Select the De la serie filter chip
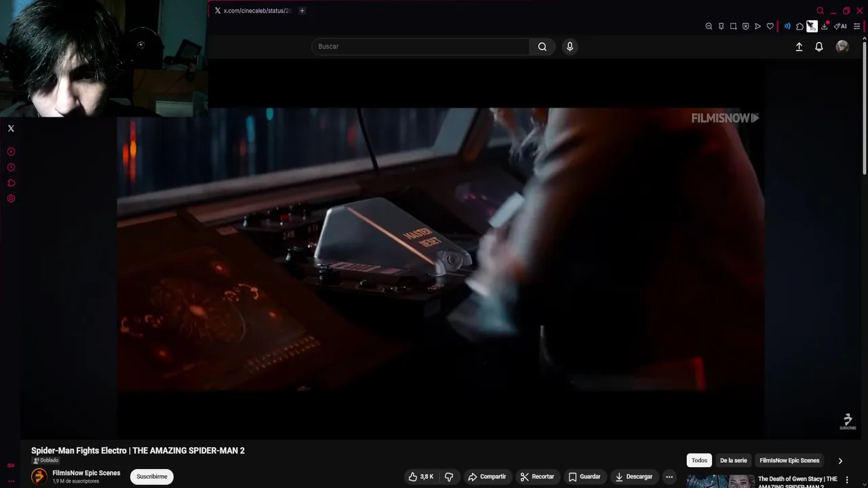The width and height of the screenshot is (868, 488). (x=733, y=460)
